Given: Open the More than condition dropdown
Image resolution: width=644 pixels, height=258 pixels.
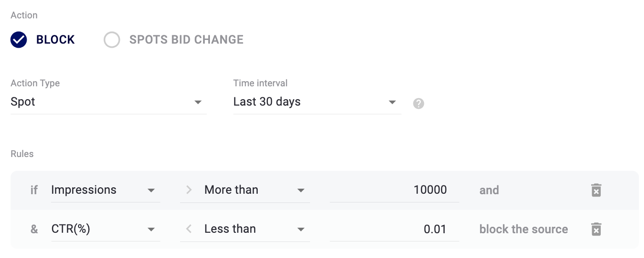Looking at the screenshot, I should click(256, 190).
